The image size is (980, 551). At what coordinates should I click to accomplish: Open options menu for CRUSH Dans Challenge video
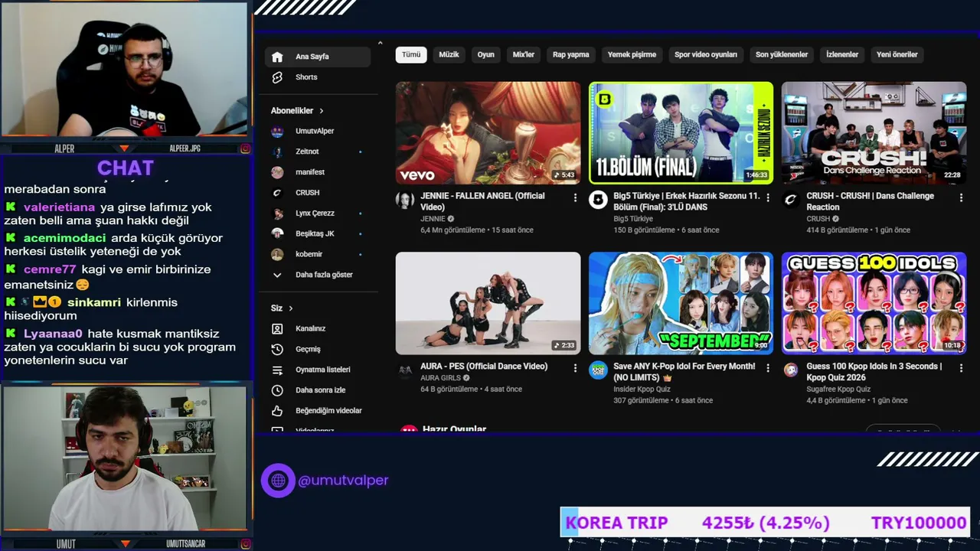961,197
